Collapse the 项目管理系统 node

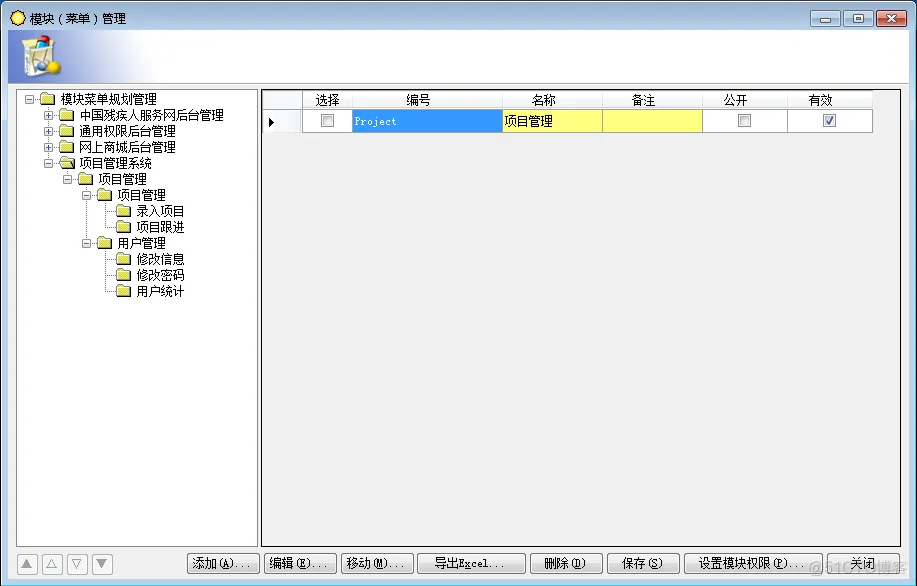49,163
